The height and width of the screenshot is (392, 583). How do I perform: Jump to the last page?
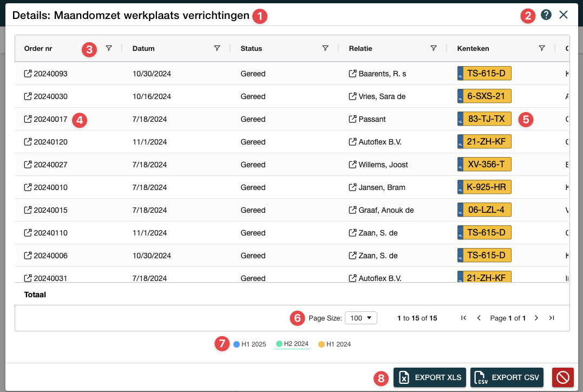point(552,318)
